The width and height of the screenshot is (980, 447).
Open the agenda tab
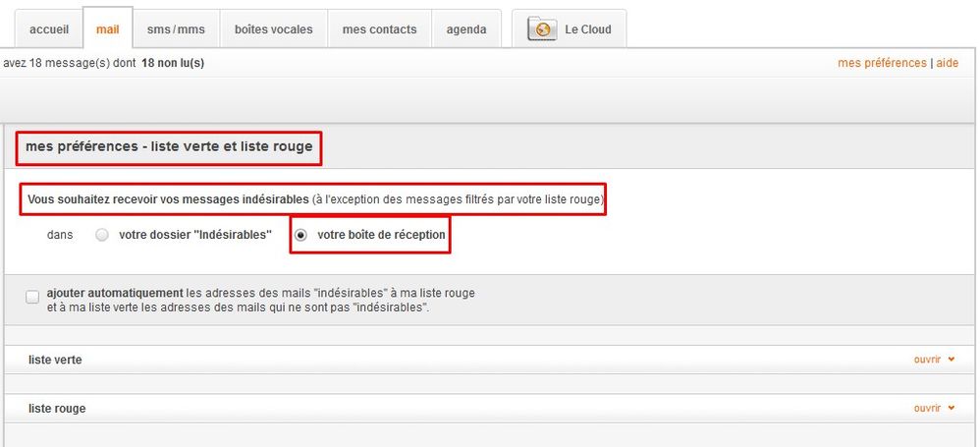(x=466, y=29)
